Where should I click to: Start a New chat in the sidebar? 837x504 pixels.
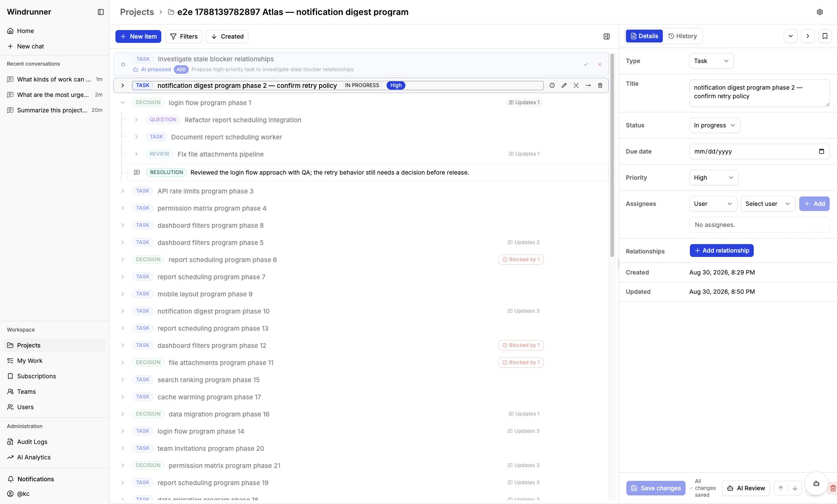tap(54, 46)
